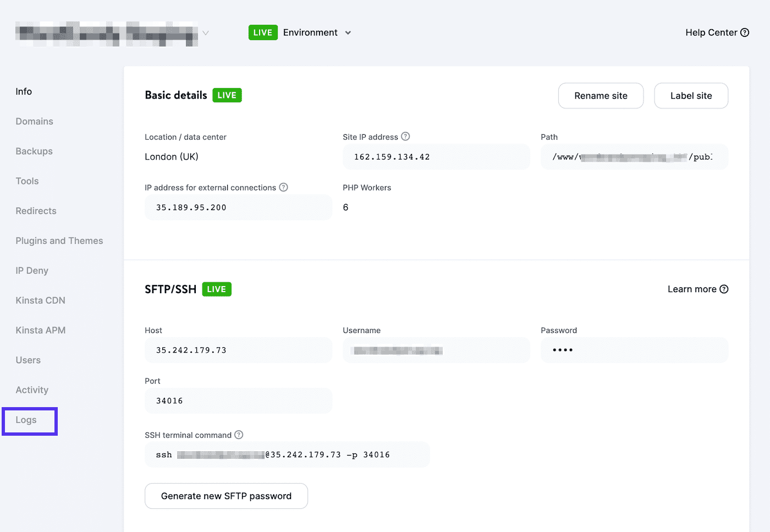Screen dimensions: 770x532
Task: Click the Label site button
Action: [x=691, y=96]
